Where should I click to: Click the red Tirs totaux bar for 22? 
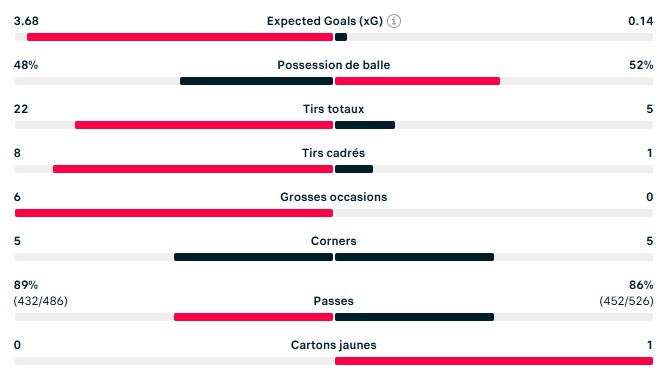tap(204, 125)
